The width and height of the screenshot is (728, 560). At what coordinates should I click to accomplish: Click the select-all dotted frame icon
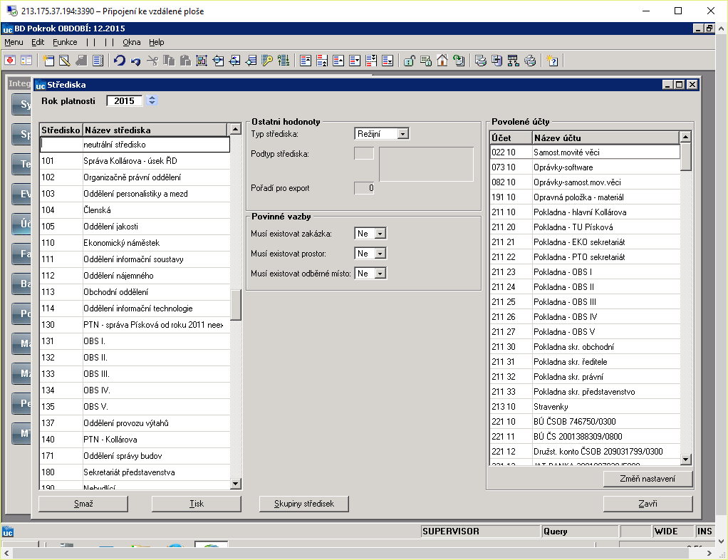[x=202, y=61]
